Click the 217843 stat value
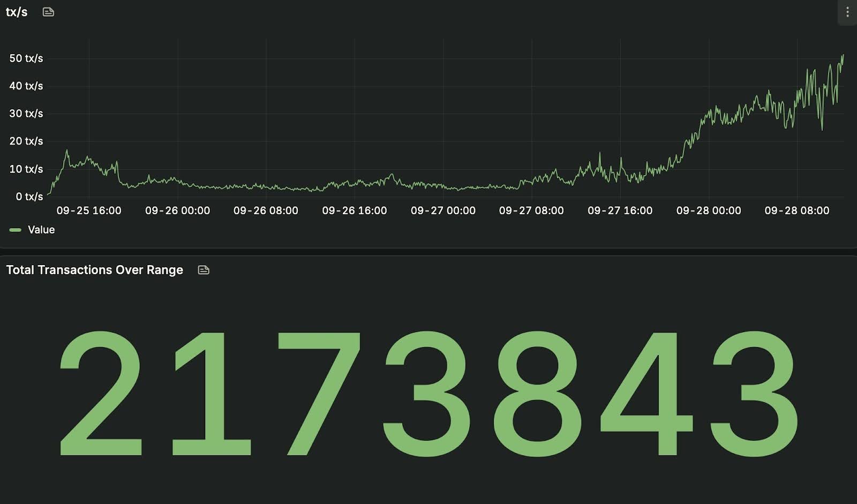857x504 pixels. (428, 394)
